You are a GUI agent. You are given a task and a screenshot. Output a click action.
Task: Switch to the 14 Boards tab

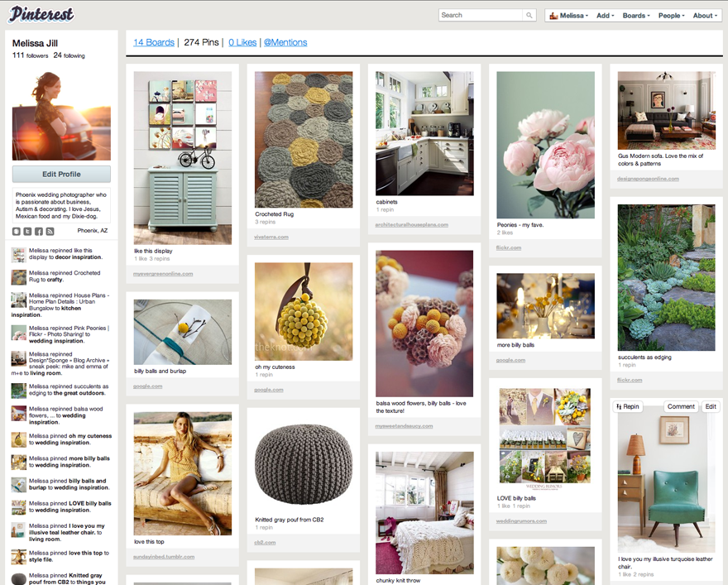pos(154,42)
